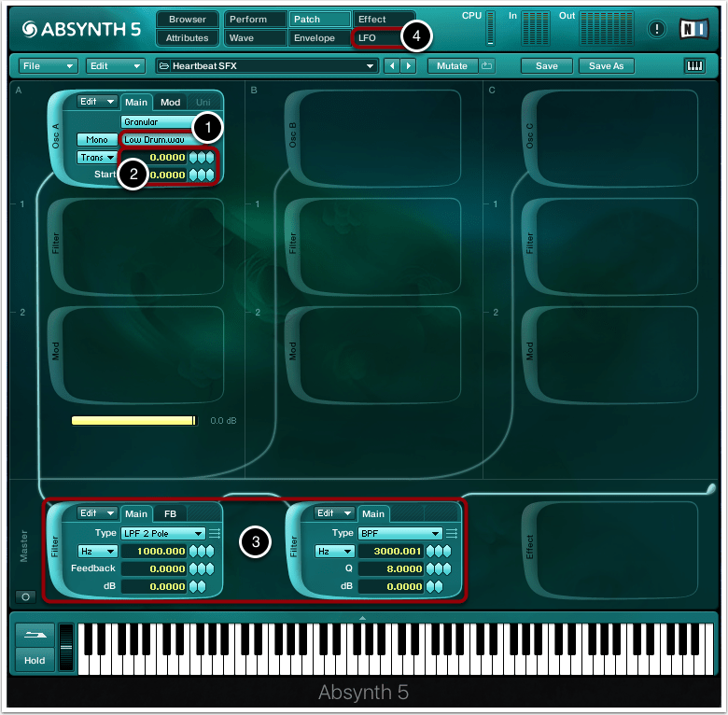Image resolution: width=728 pixels, height=715 pixels.
Task: Click the Trans value hexagon controls
Action: pyautogui.click(x=202, y=158)
